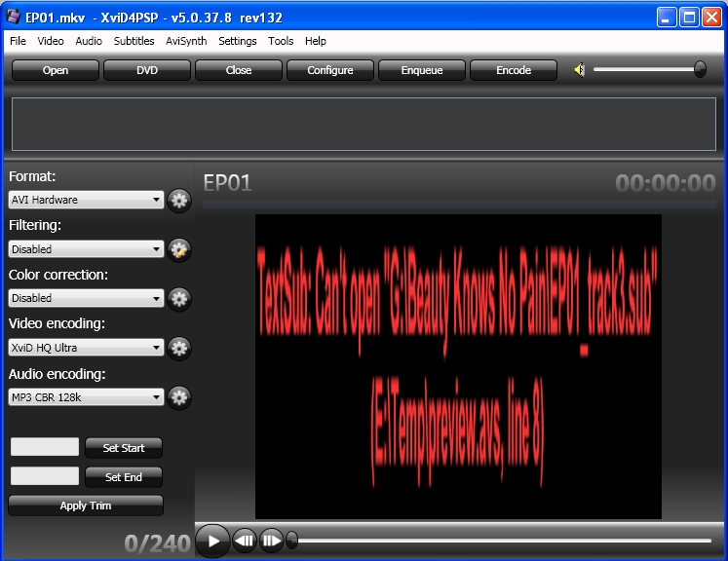
Task: Expand the Format dropdown (AVI Hardware)
Action: click(86, 200)
